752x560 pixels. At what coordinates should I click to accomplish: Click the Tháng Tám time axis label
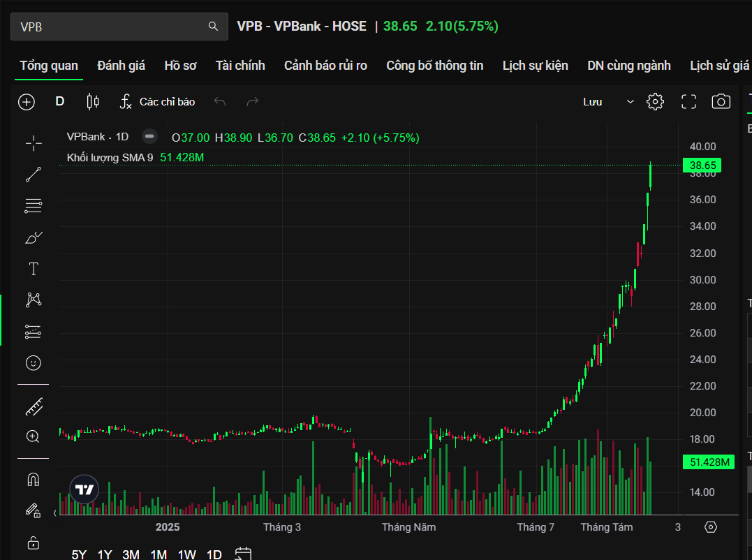(x=607, y=527)
